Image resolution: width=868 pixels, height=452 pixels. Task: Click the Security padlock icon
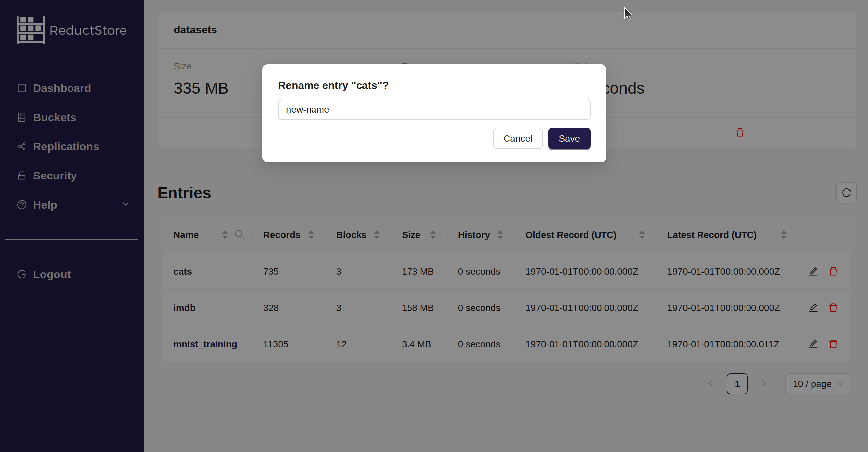tap(22, 175)
